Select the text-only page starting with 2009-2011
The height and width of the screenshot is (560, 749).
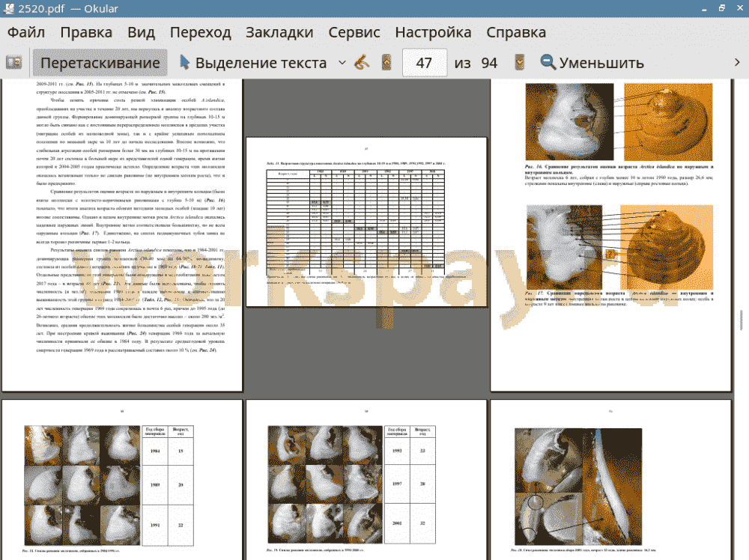pyautogui.click(x=122, y=235)
